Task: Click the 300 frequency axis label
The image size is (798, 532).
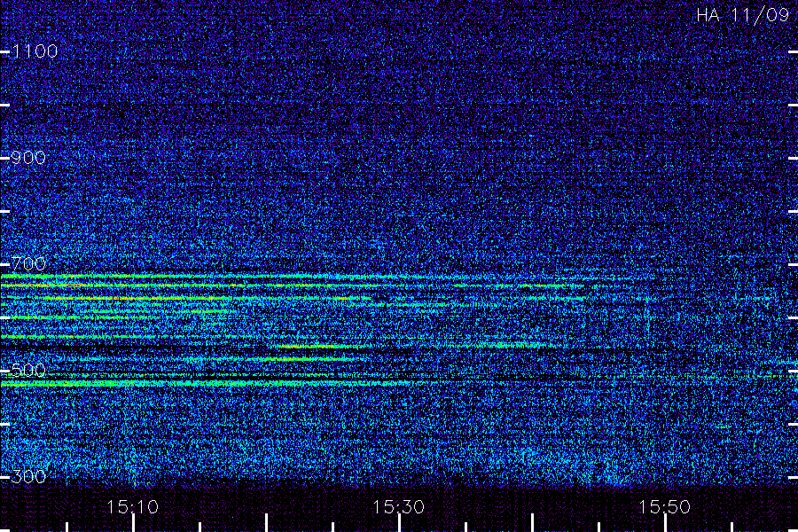Action: point(28,476)
